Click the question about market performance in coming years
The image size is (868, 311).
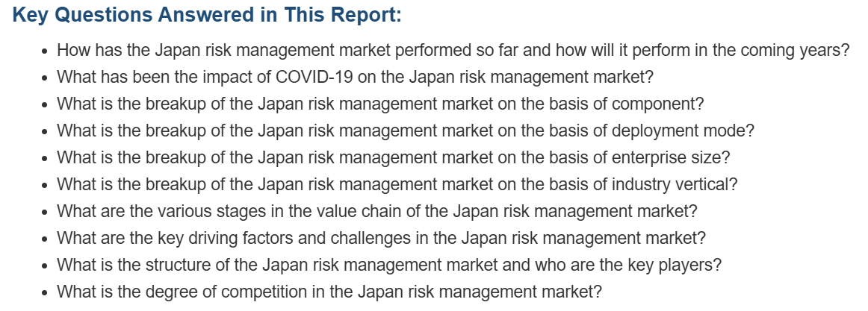(x=453, y=50)
